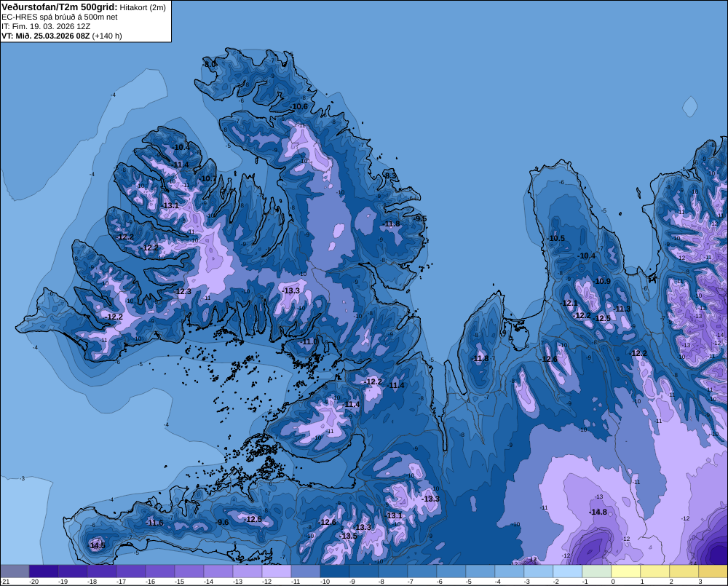The width and height of the screenshot is (728, 586).
Task: Click the IT Fim. 19. 03. 2026 line
Action: (x=46, y=26)
